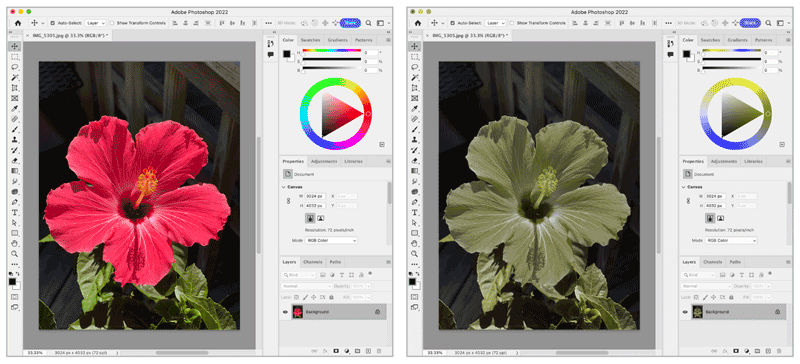Screen dimensions: 800x364
Task: Toggle Auto-Select checkbox in olive-flower window
Action: (x=453, y=23)
